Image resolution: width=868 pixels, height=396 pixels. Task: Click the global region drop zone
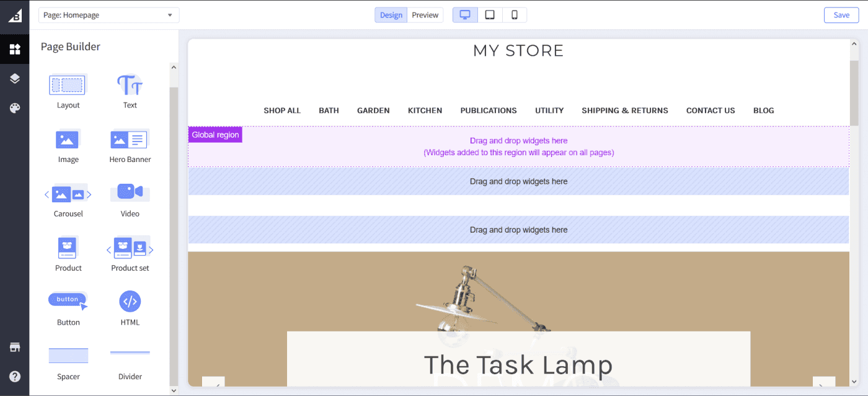(518, 146)
